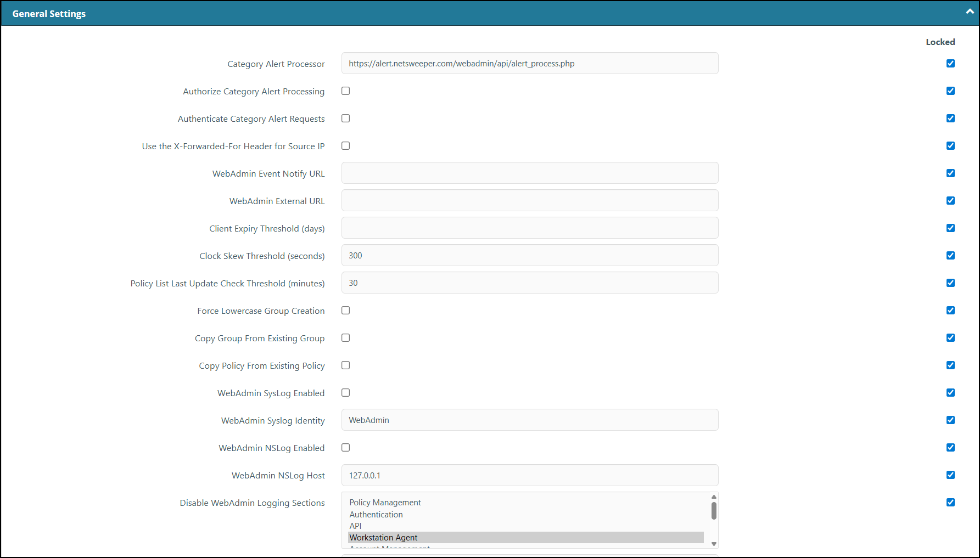Click the Client Expiry Threshold days field
The image size is (980, 558).
point(530,228)
